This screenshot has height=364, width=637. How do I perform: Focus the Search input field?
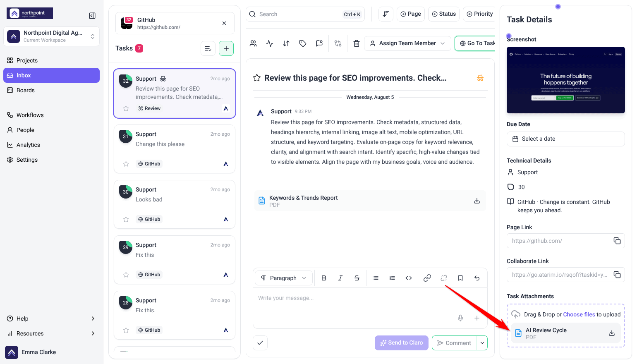(305, 14)
